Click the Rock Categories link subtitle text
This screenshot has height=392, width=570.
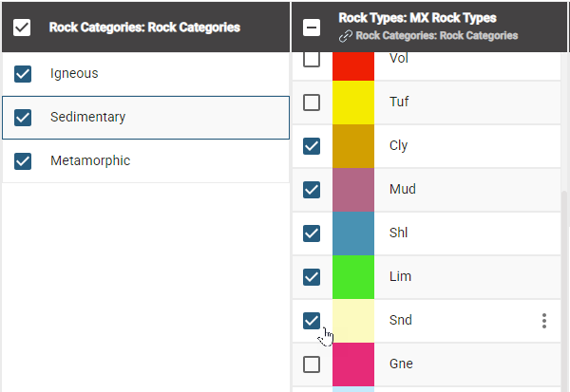437,36
